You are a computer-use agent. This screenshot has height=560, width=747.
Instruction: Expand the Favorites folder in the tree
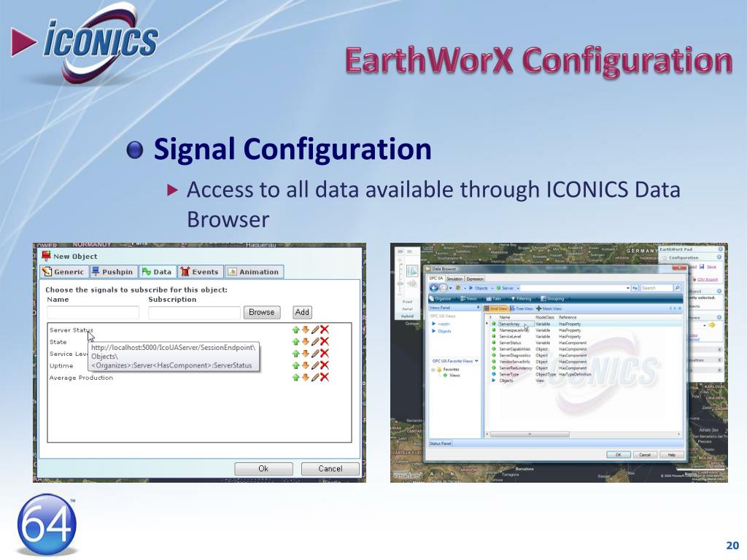[x=433, y=370]
